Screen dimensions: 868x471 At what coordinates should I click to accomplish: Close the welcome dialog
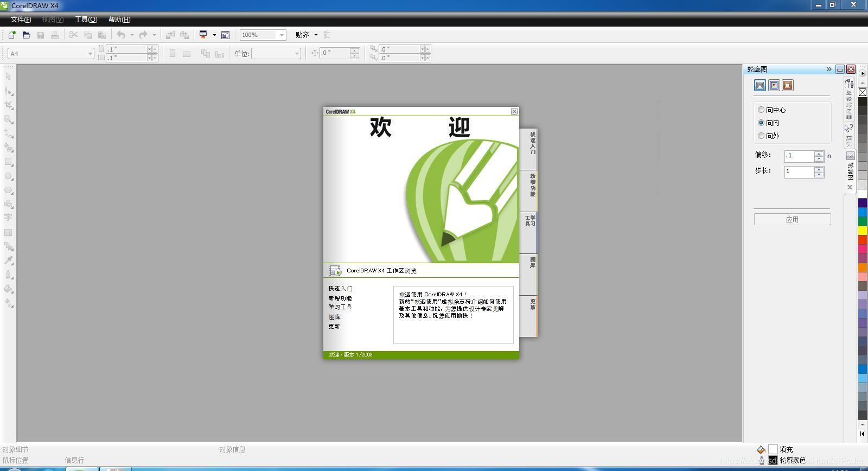point(514,111)
